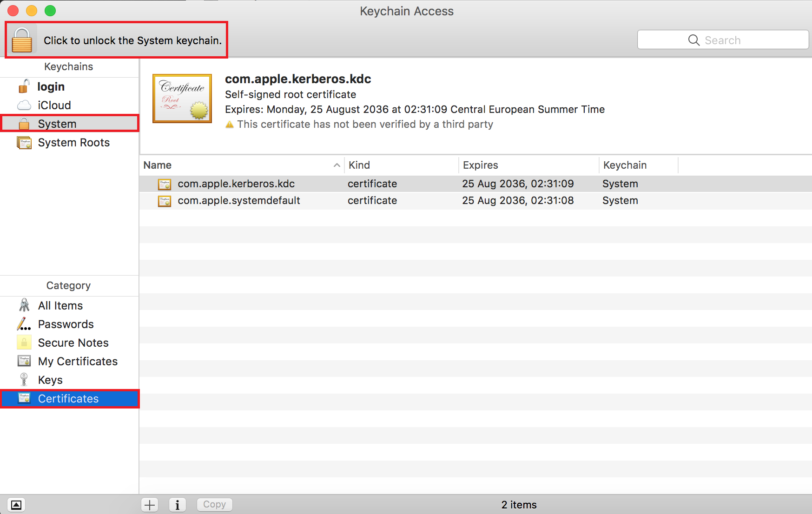Toggle the keychains list view button

(x=16, y=505)
